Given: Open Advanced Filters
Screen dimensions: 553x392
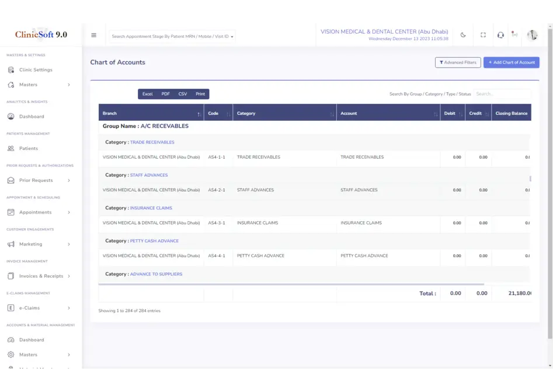Looking at the screenshot, I should click(x=458, y=62).
